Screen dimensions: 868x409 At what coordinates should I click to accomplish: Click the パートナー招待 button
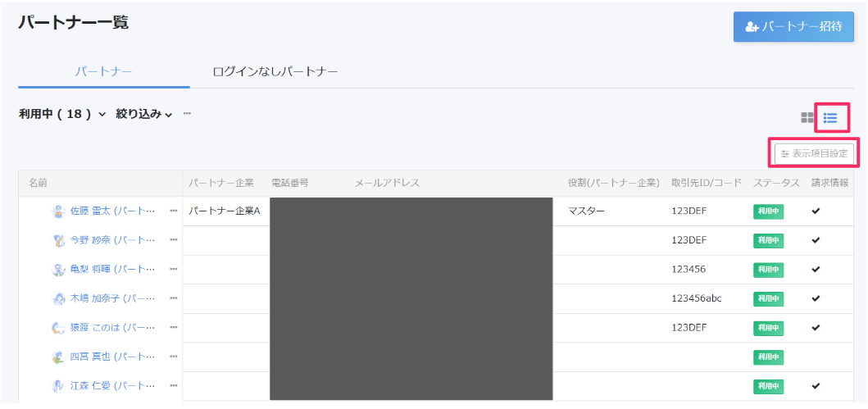[x=793, y=26]
